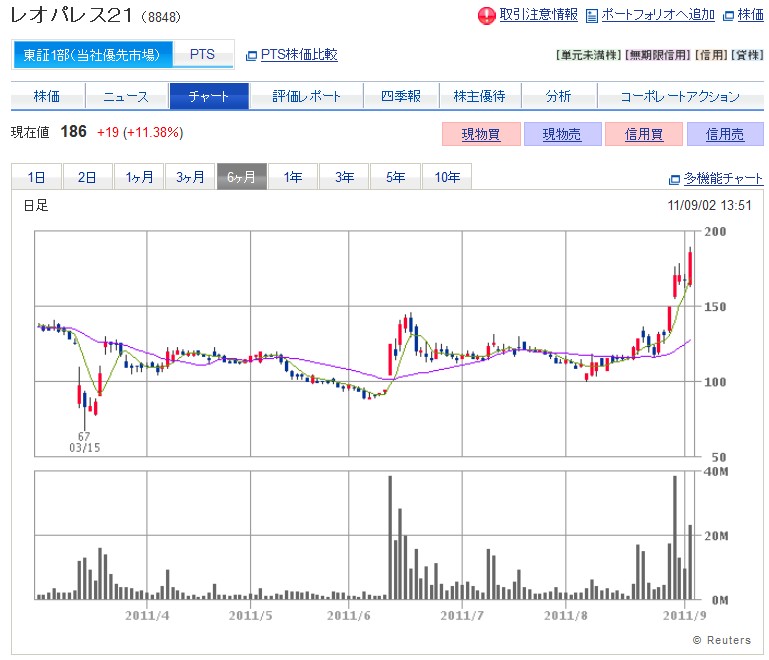Open 多機能チャート link
This screenshot has height=660, width=769.
point(723,178)
